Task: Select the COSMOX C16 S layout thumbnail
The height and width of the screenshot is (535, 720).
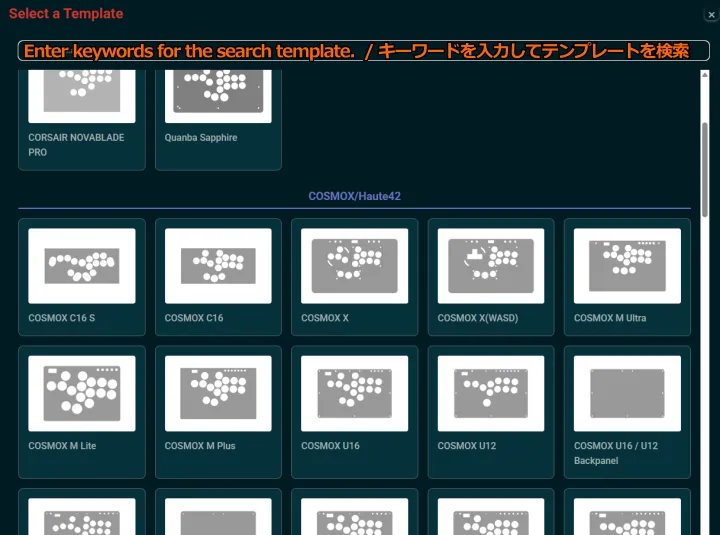Action: pyautogui.click(x=82, y=266)
